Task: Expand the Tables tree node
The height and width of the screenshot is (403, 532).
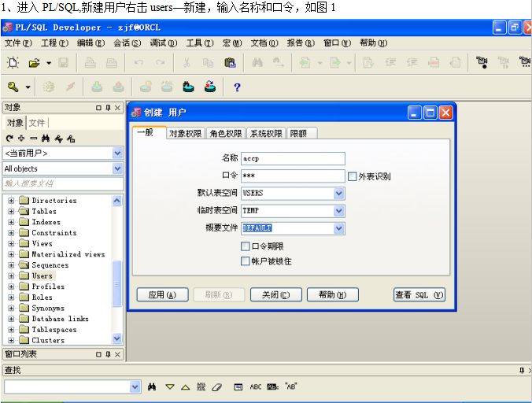Action: point(12,212)
